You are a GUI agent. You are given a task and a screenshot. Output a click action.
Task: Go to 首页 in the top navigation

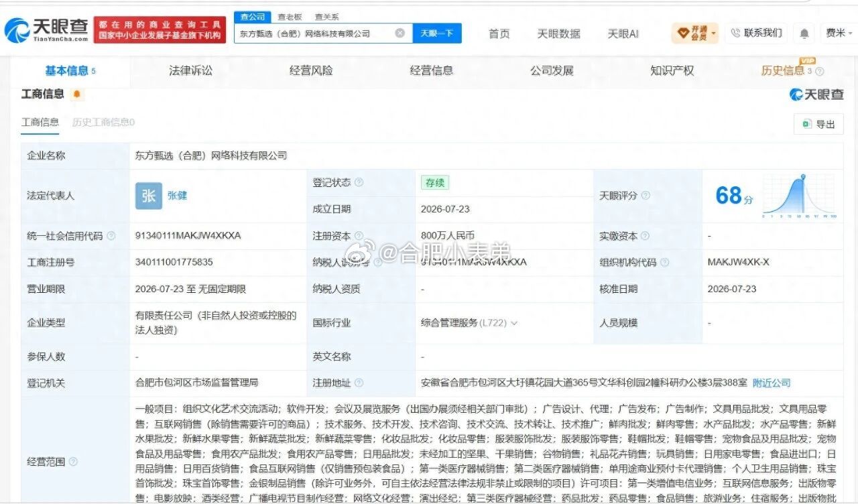point(499,34)
